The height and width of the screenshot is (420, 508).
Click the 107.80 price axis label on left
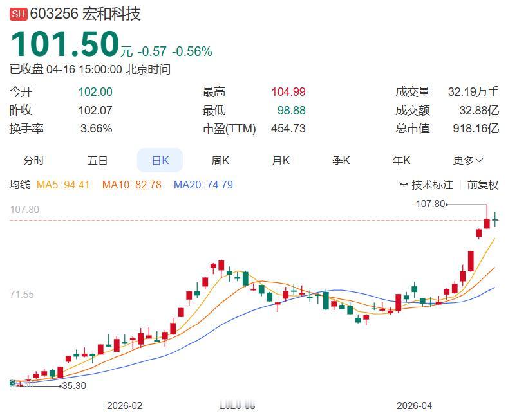[24, 209]
